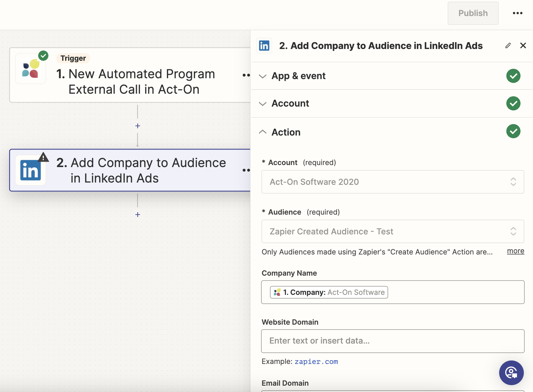
Task: Click the LinkedIn icon on step 2 card
Action: coord(30,170)
